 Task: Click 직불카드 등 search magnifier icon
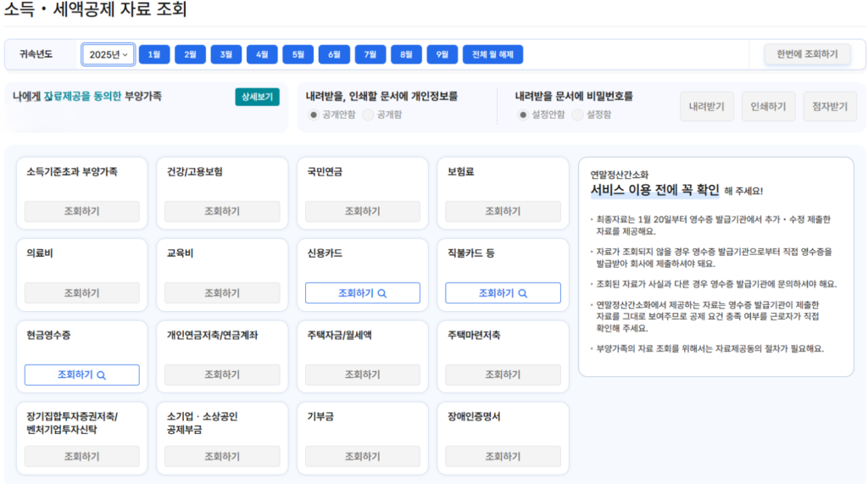[x=522, y=293]
